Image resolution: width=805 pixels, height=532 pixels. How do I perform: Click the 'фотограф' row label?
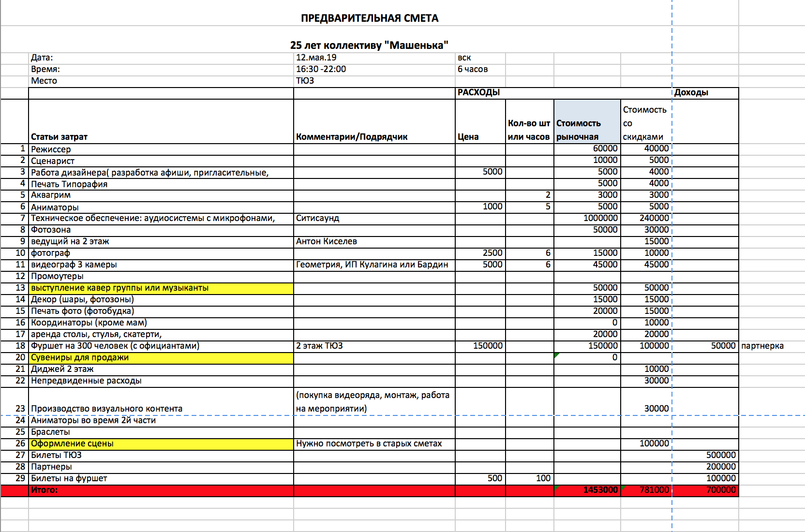click(161, 253)
